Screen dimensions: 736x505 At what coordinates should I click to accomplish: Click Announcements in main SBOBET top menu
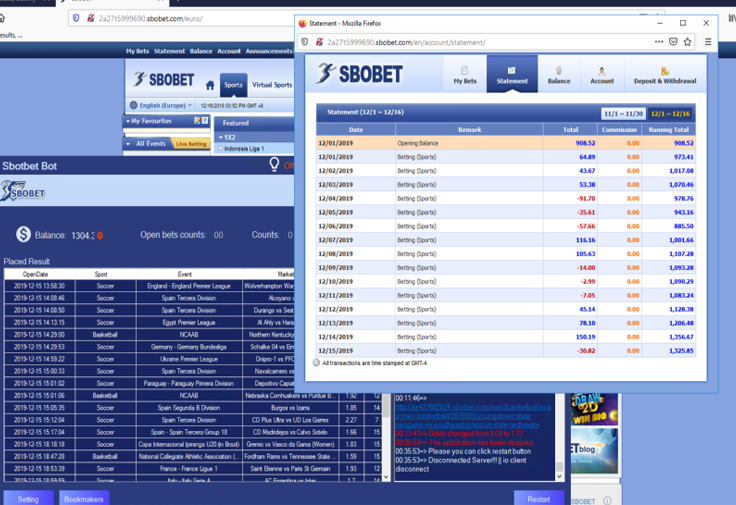269,51
